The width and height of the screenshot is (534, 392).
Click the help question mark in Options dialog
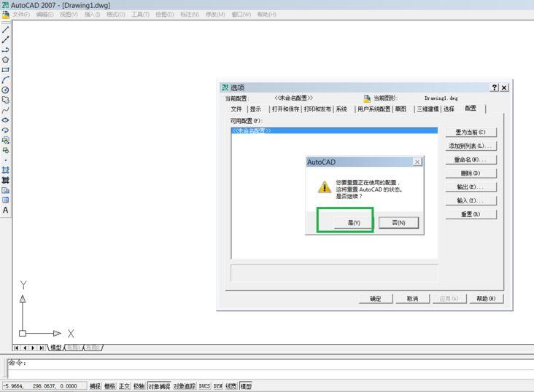[495, 87]
